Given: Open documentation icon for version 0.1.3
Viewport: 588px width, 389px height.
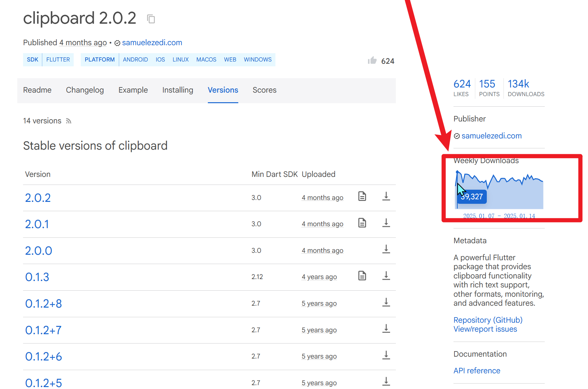Looking at the screenshot, I should coord(362,276).
